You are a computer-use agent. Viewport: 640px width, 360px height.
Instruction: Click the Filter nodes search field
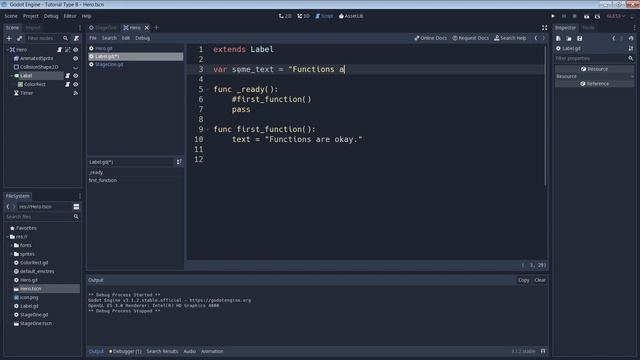click(x=47, y=38)
